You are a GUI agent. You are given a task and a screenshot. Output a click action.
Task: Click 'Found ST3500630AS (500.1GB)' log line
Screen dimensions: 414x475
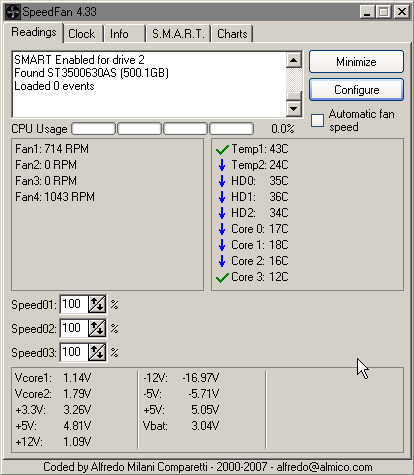[91, 73]
